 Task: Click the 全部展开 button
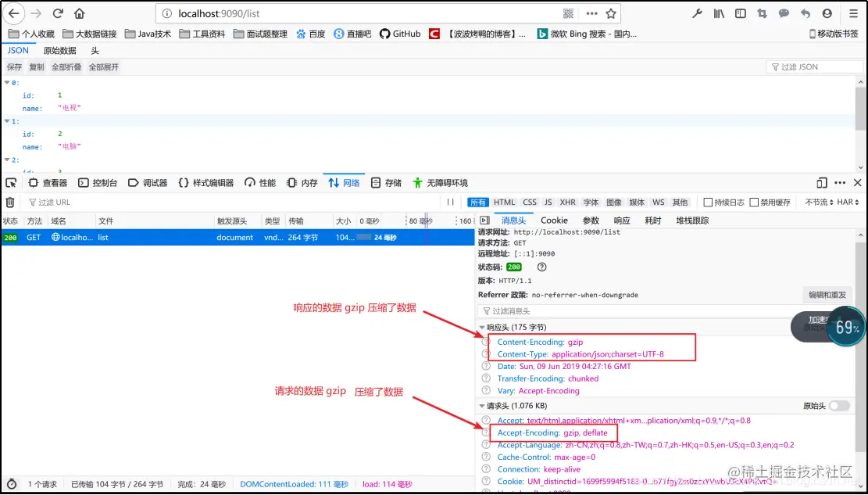click(x=103, y=67)
